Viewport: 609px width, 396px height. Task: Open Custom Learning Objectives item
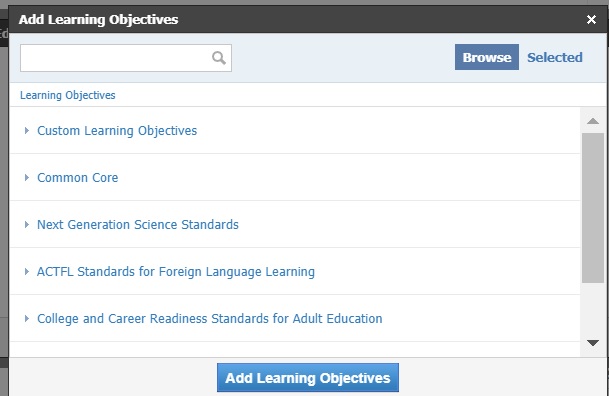tap(117, 131)
